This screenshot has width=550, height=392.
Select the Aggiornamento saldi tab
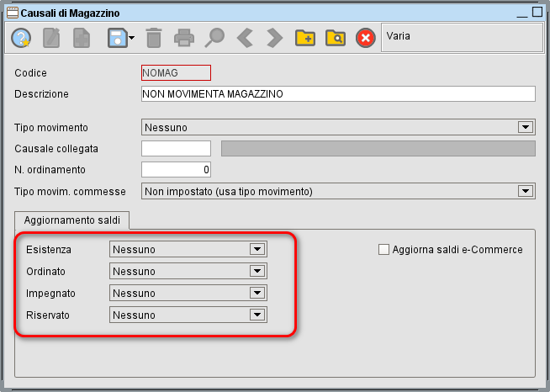72,220
